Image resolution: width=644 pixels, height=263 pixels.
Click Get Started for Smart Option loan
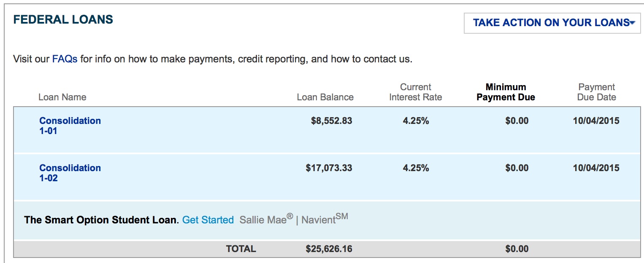click(x=208, y=220)
